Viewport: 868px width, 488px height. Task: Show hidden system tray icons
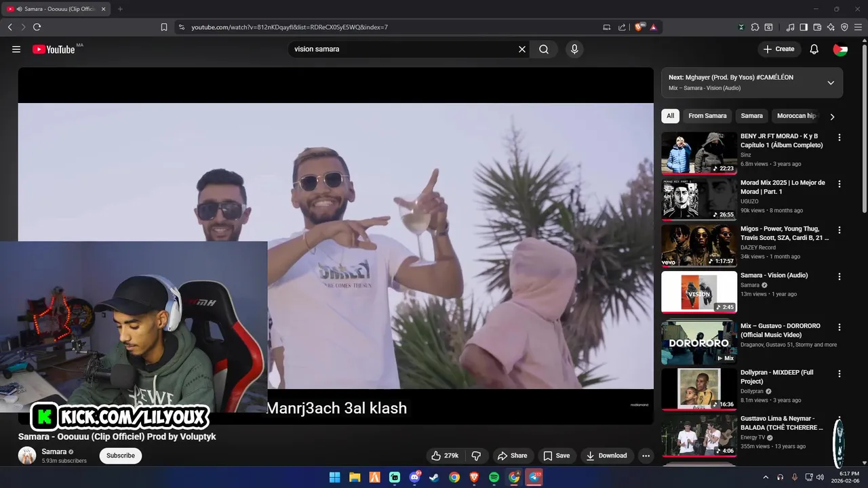point(766,477)
